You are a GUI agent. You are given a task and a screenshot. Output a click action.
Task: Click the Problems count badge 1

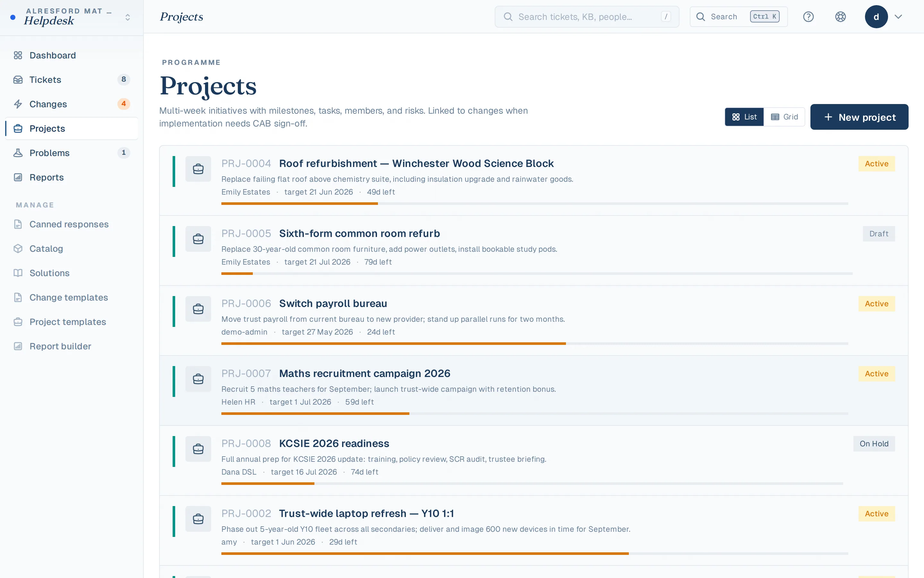[x=124, y=153]
